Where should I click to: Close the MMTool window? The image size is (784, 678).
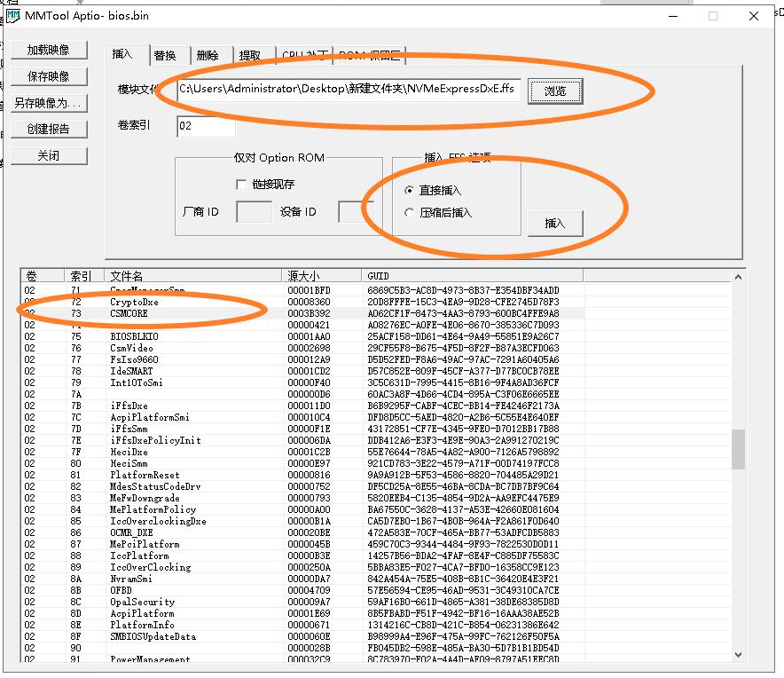[754, 16]
